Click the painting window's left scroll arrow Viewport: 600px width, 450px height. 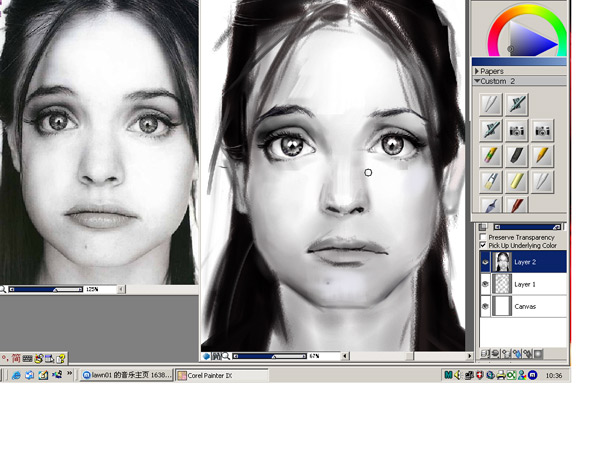pyautogui.click(x=345, y=356)
